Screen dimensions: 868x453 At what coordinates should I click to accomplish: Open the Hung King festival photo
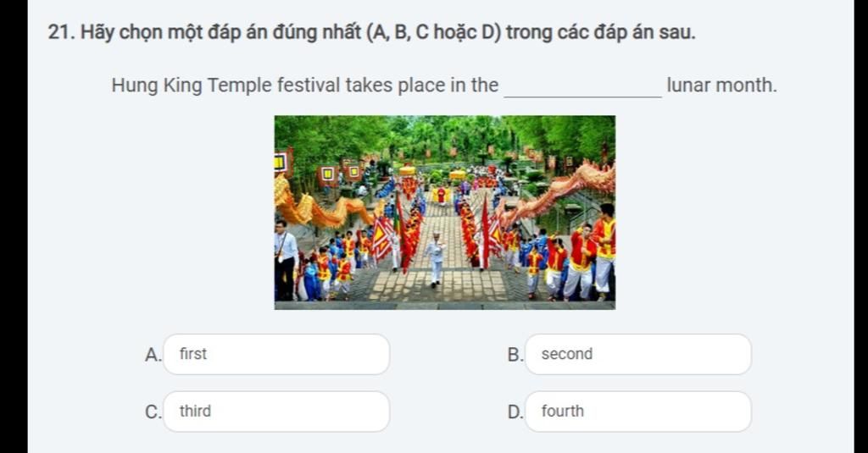pyautogui.click(x=444, y=213)
